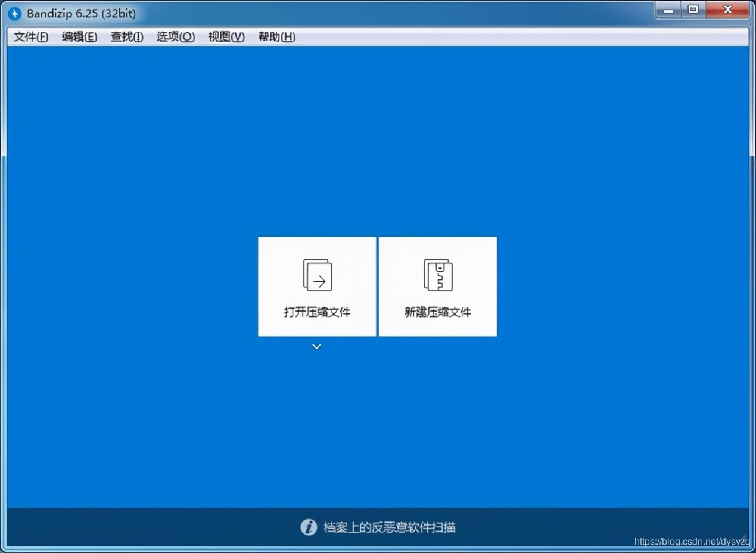Click the 档案上的反恶意软件扫描 text
756x553 pixels.
390,527
